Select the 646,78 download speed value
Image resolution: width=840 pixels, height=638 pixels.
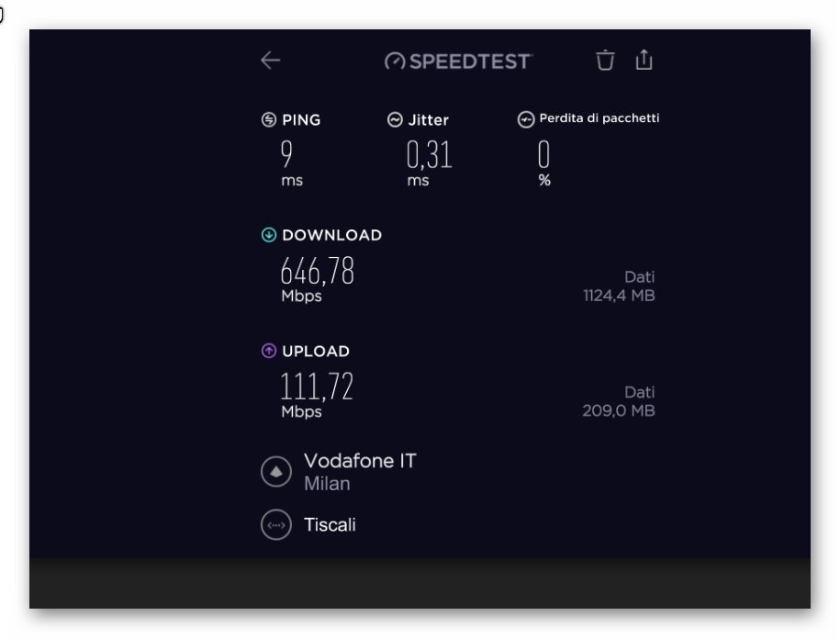pos(317,271)
